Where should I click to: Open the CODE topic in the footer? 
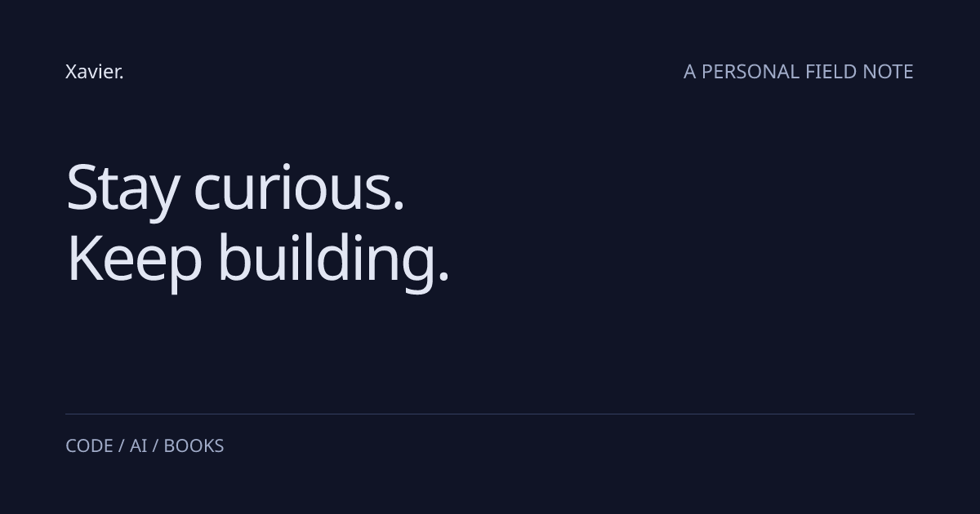coord(89,446)
